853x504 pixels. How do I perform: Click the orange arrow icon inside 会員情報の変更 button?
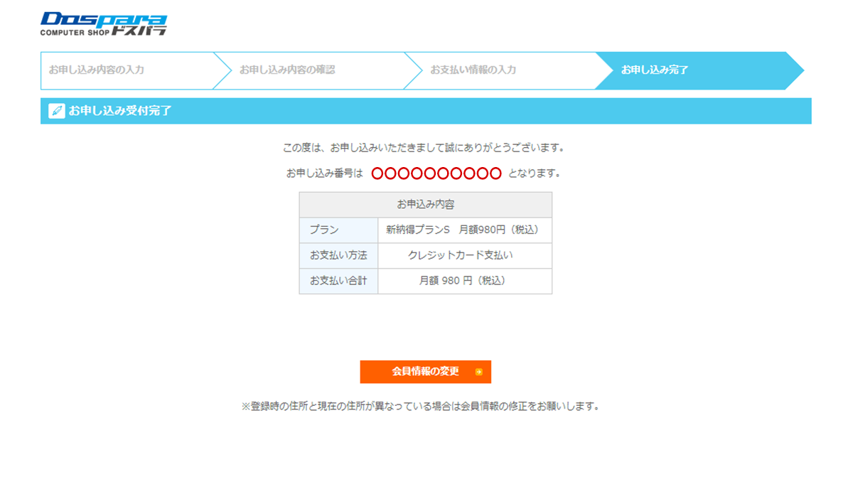(x=479, y=372)
